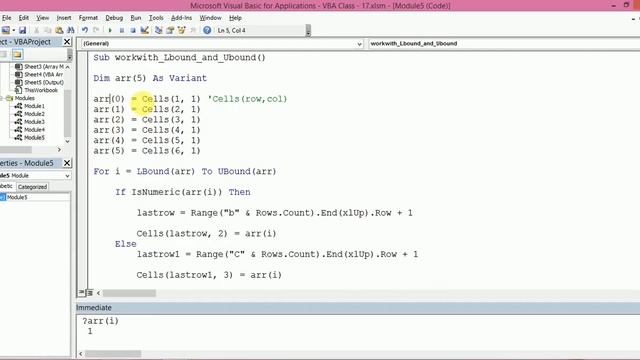The width and height of the screenshot is (640, 360).
Task: Open the Tools menu
Action: (x=156, y=18)
